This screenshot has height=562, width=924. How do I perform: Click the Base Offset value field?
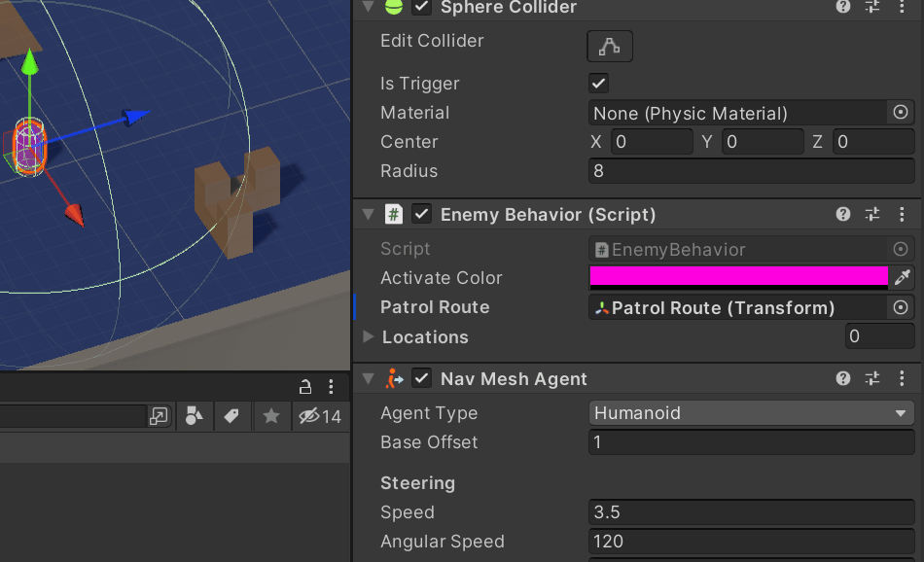coord(751,441)
